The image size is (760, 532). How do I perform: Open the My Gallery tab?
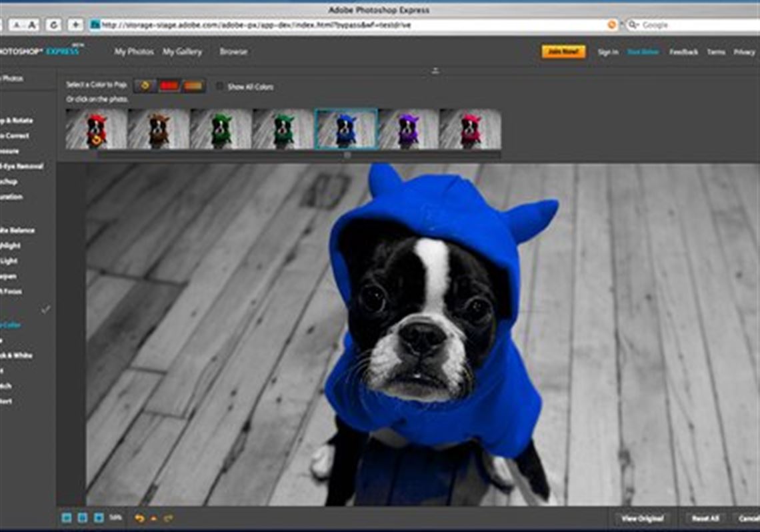pyautogui.click(x=182, y=51)
